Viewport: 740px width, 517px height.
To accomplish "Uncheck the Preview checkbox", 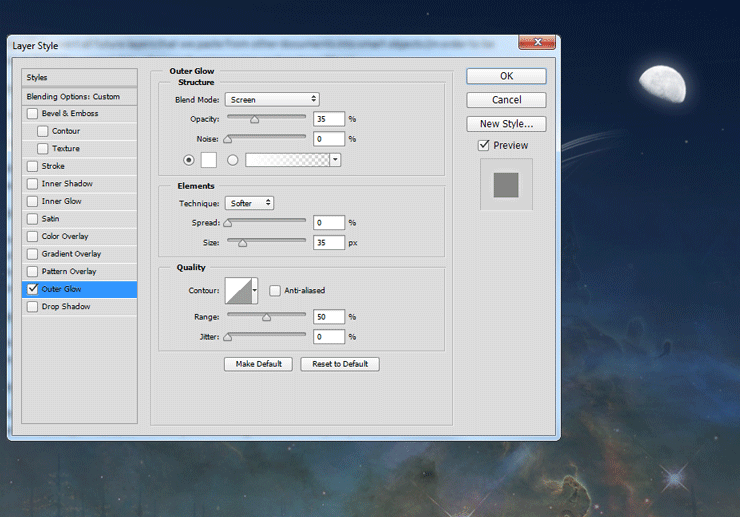I will 484,145.
